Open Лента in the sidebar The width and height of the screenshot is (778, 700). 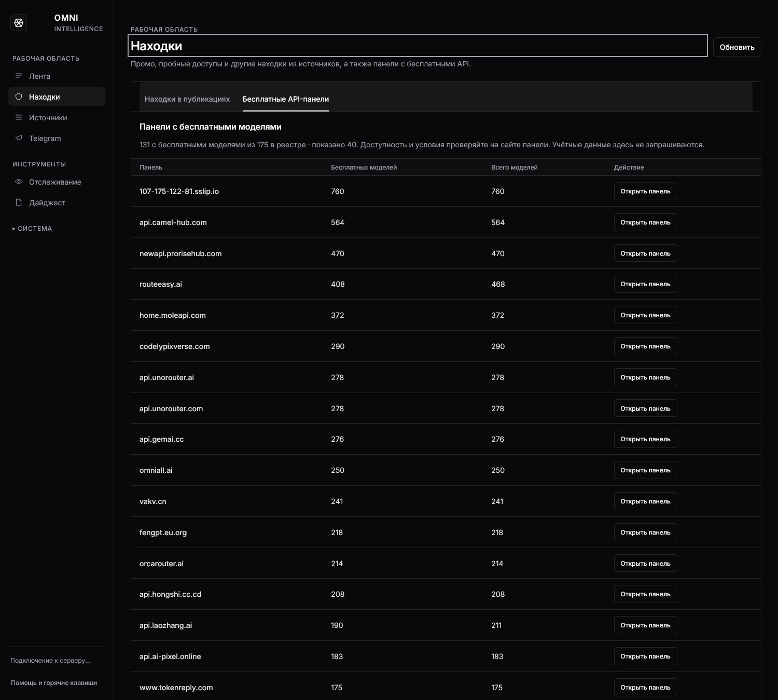pos(57,76)
